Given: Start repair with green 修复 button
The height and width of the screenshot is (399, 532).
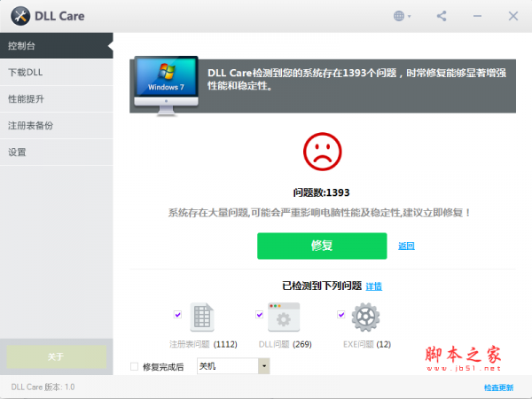Looking at the screenshot, I should click(x=322, y=246).
